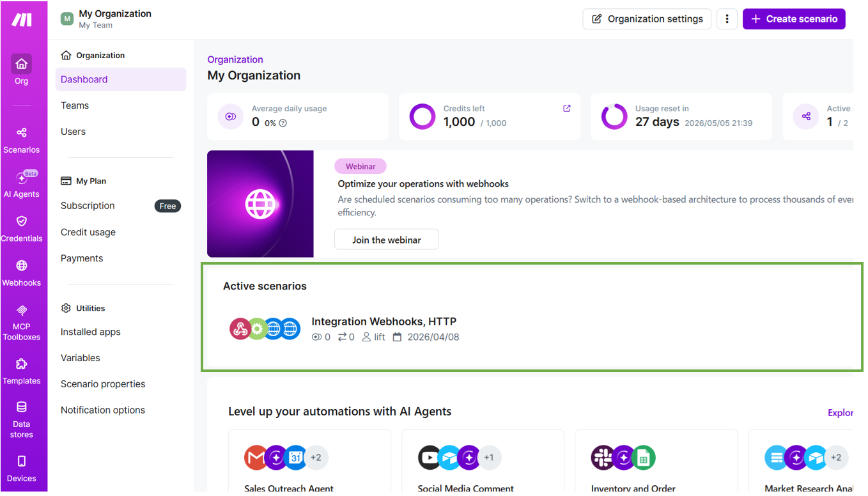Select Credit usage under My Plan
This screenshot has height=496, width=868.
point(88,232)
